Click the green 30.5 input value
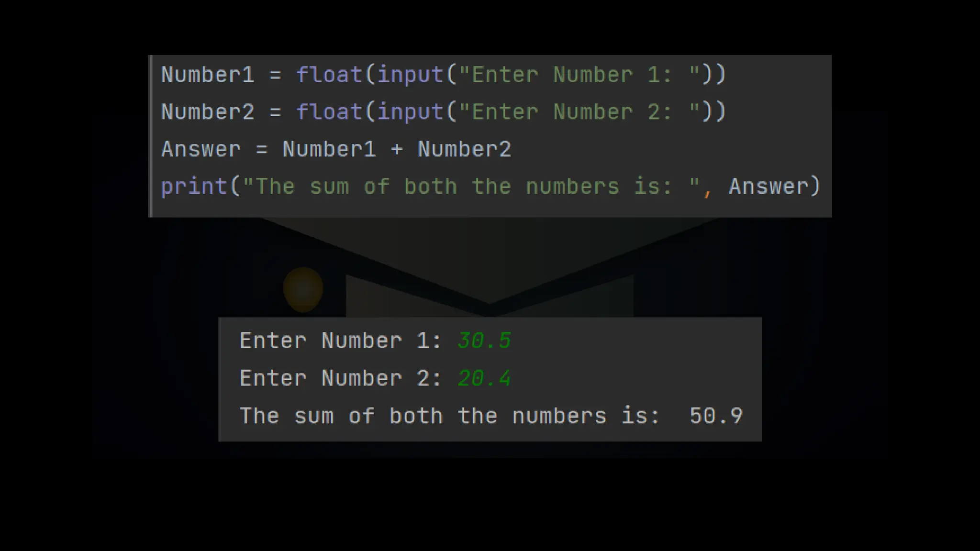Image resolution: width=980 pixels, height=551 pixels. coord(484,341)
